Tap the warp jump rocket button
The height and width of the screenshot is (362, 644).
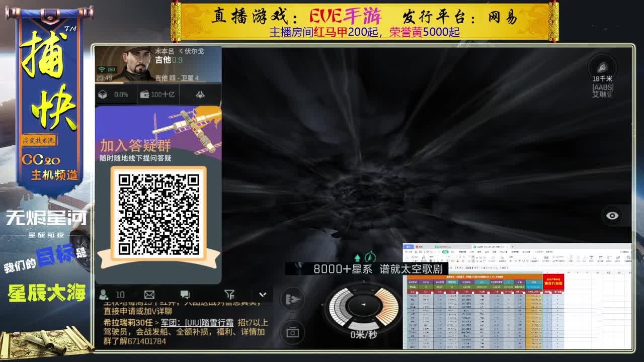tap(294, 299)
